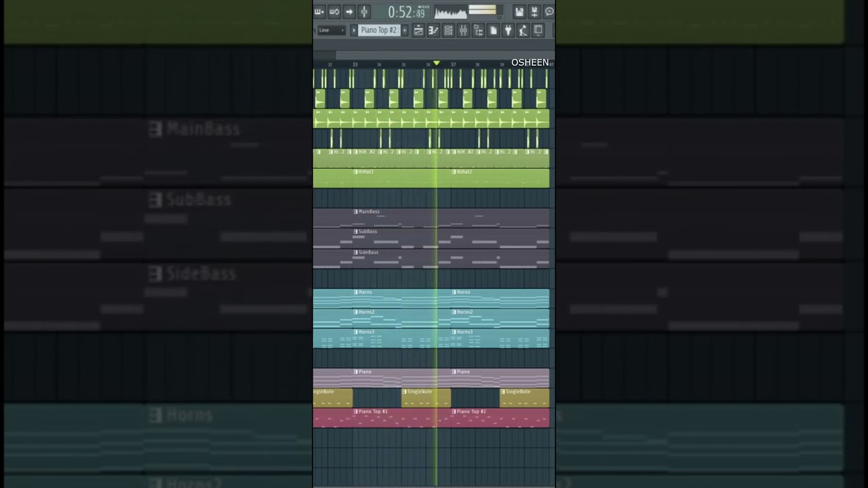
Task: Select the HiHat2 clip starting at bar 33
Action: (x=401, y=178)
